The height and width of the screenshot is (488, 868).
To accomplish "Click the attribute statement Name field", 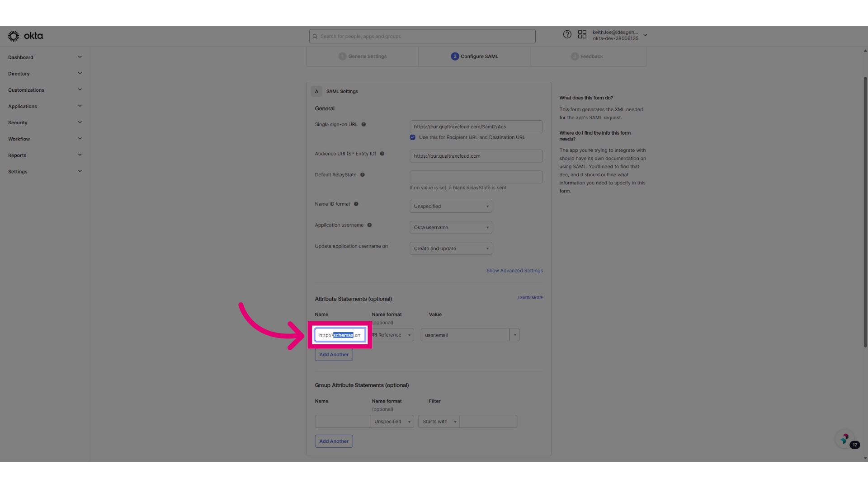I will click(x=340, y=335).
